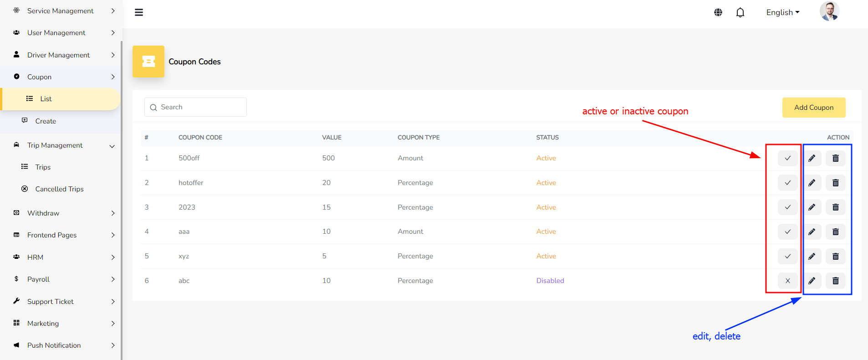Click the hamburger menu icon to collapse sidebar
This screenshot has width=868, height=360.
click(x=139, y=12)
